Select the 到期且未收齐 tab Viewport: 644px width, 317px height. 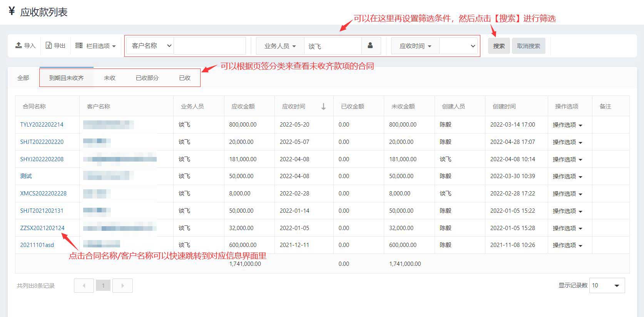[66, 78]
